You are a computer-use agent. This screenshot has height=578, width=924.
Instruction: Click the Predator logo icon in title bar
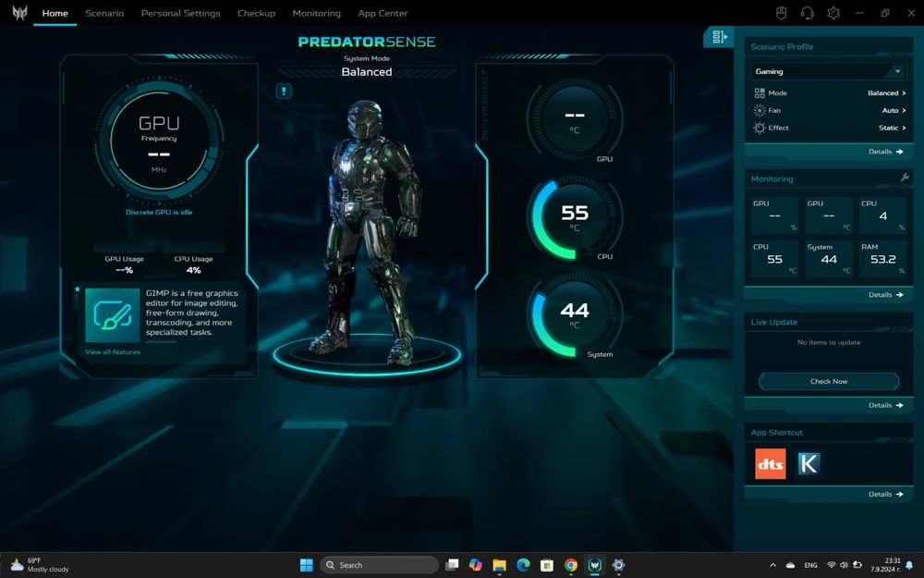[19, 12]
